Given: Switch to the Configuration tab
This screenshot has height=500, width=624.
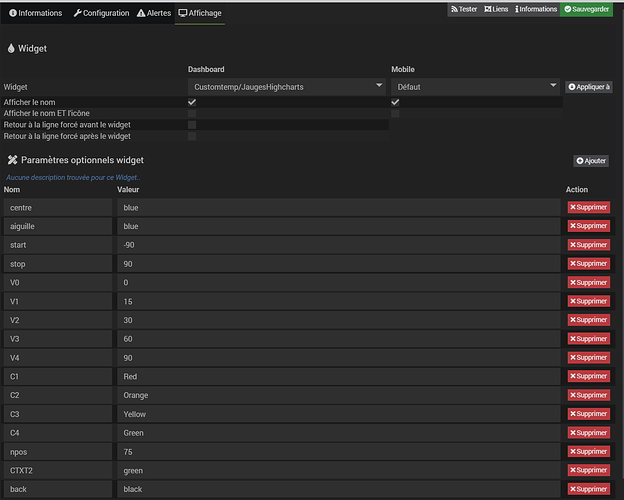Looking at the screenshot, I should 101,13.
